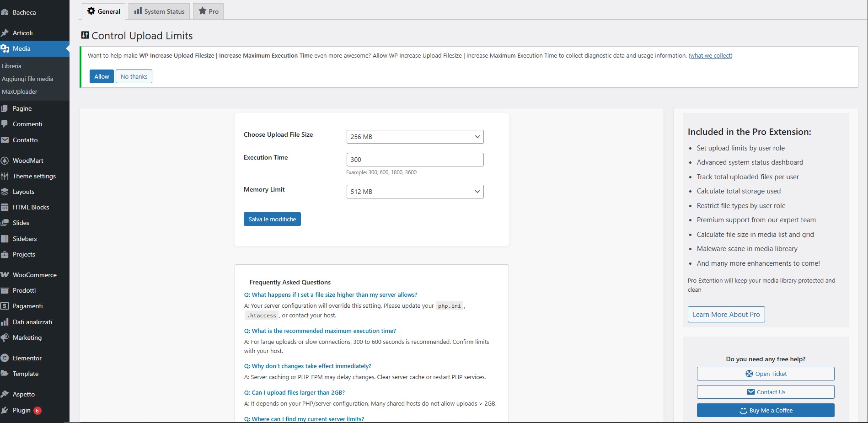Click the Articoli pin icon
The width and height of the screenshot is (868, 423).
point(5,33)
